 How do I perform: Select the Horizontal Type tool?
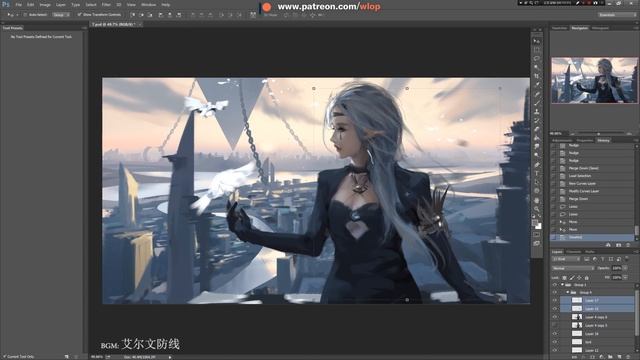point(537,173)
